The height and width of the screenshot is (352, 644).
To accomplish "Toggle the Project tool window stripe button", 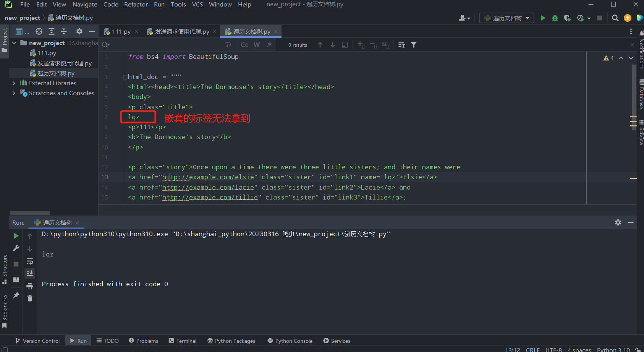I will pyautogui.click(x=5, y=41).
